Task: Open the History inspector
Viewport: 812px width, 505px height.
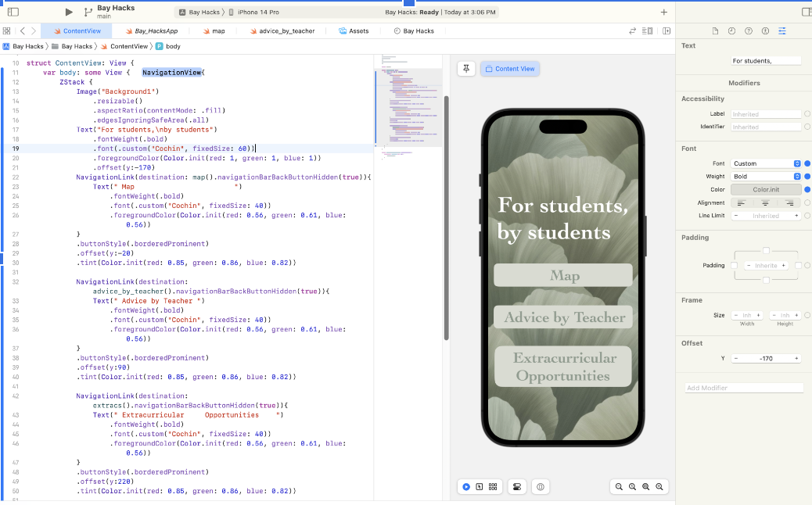Action: [731, 31]
